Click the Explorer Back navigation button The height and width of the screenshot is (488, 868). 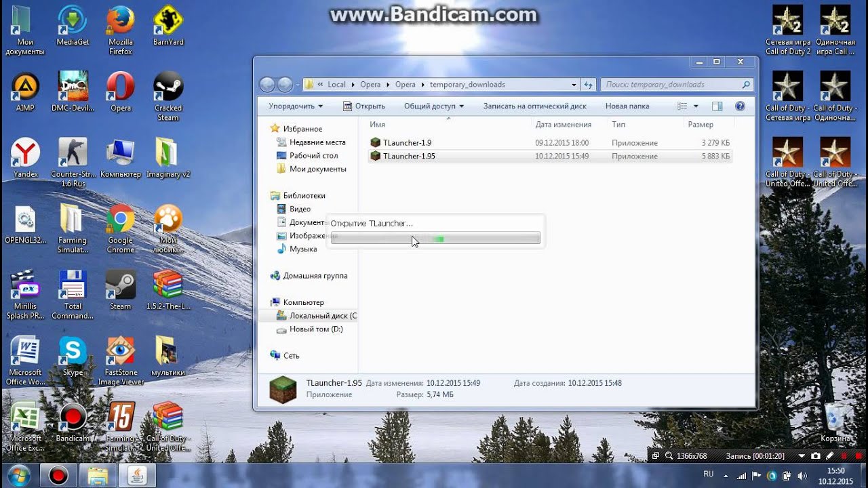pyautogui.click(x=267, y=85)
